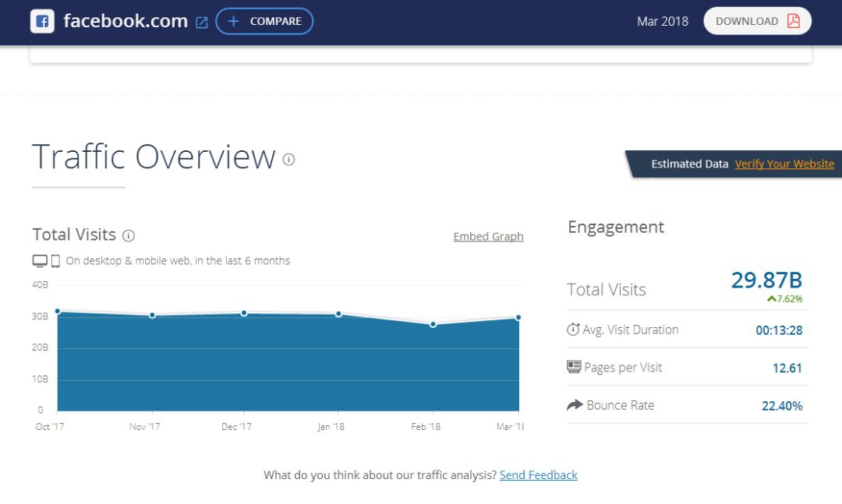This screenshot has height=504, width=842.
Task: Open Traffic Overview info icon
Action: tap(289, 160)
